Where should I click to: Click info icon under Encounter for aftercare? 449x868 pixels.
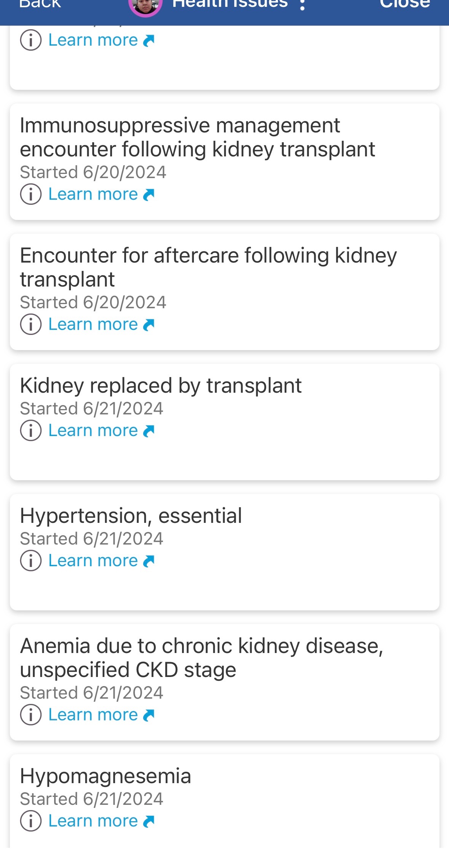click(31, 325)
